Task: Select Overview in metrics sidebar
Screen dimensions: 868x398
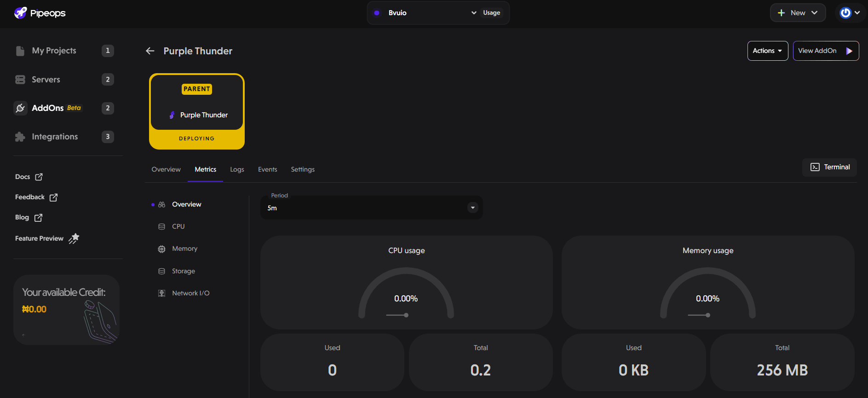Action: pos(187,204)
